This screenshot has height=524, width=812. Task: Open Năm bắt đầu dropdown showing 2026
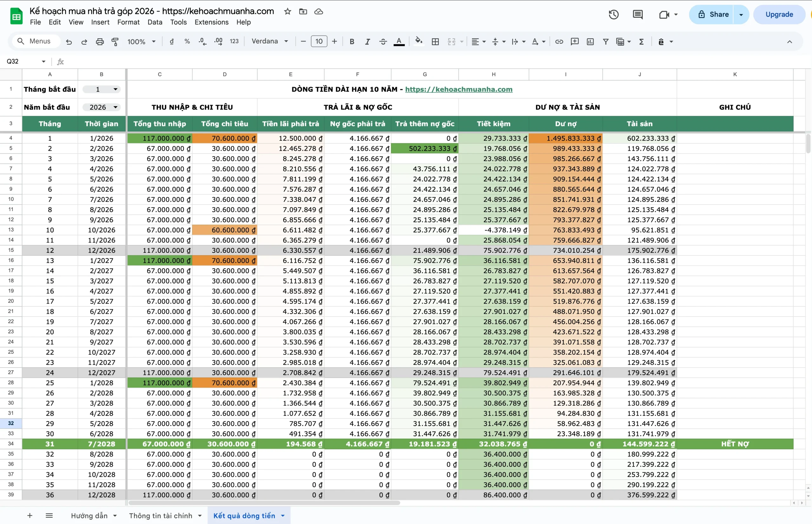pyautogui.click(x=102, y=107)
